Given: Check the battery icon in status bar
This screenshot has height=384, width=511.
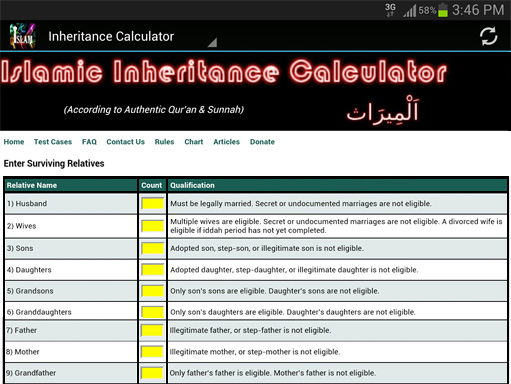Looking at the screenshot, I should click(443, 10).
